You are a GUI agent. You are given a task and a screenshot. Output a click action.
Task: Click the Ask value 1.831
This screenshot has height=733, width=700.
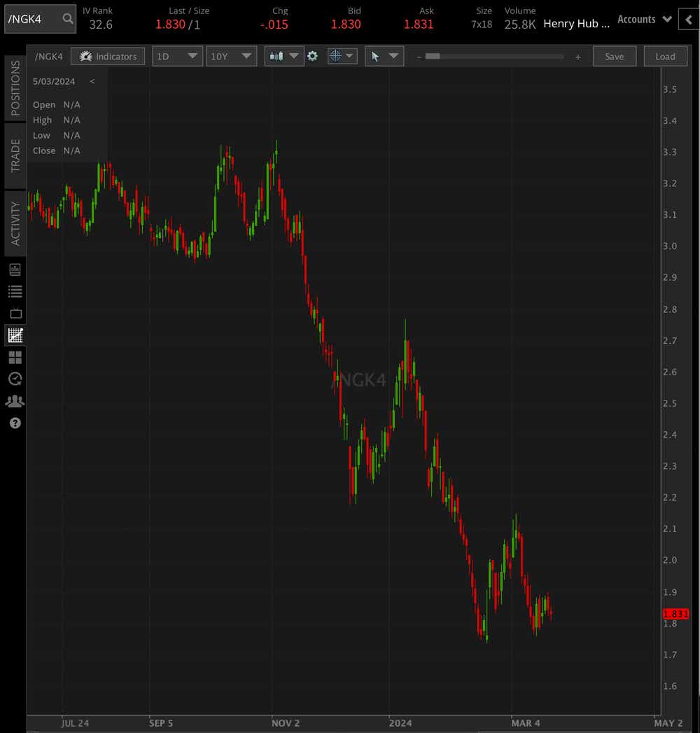pyautogui.click(x=418, y=25)
